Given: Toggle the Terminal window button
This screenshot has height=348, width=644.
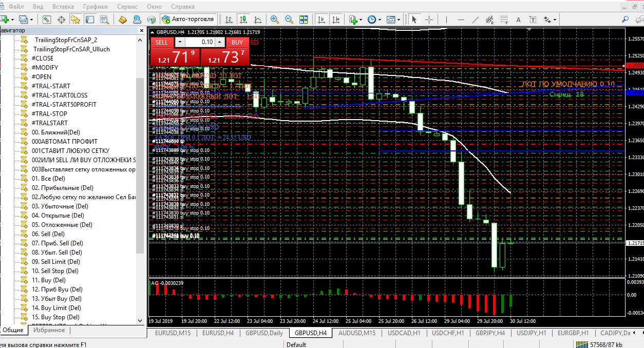Looking at the screenshot, I should (90, 20).
